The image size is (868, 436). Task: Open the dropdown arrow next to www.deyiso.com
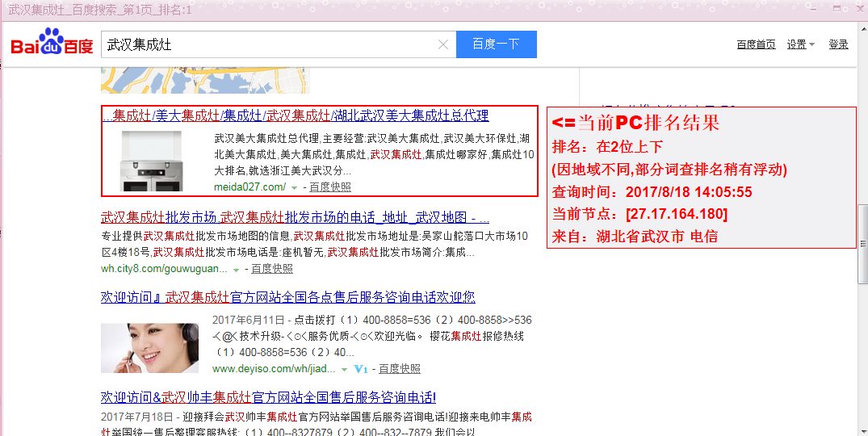coord(344,369)
